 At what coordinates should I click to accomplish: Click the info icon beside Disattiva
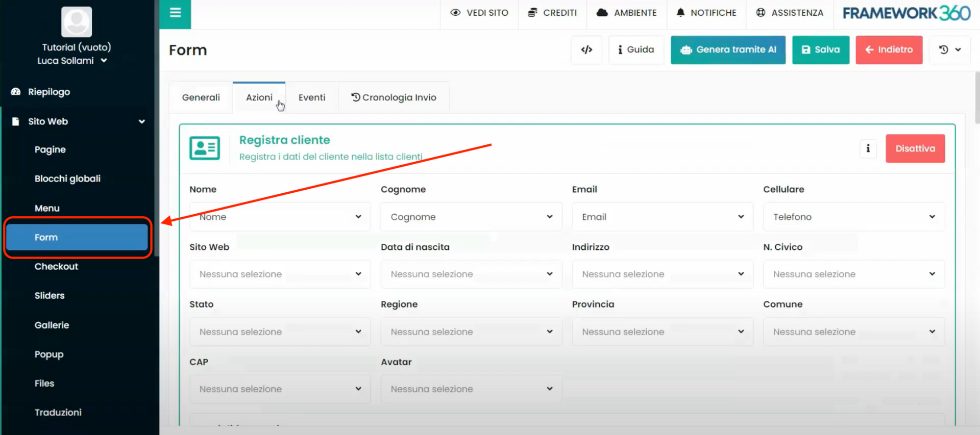click(x=868, y=148)
